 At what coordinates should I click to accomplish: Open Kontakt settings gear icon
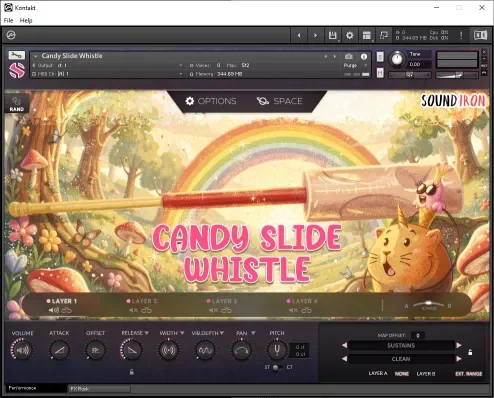click(349, 35)
